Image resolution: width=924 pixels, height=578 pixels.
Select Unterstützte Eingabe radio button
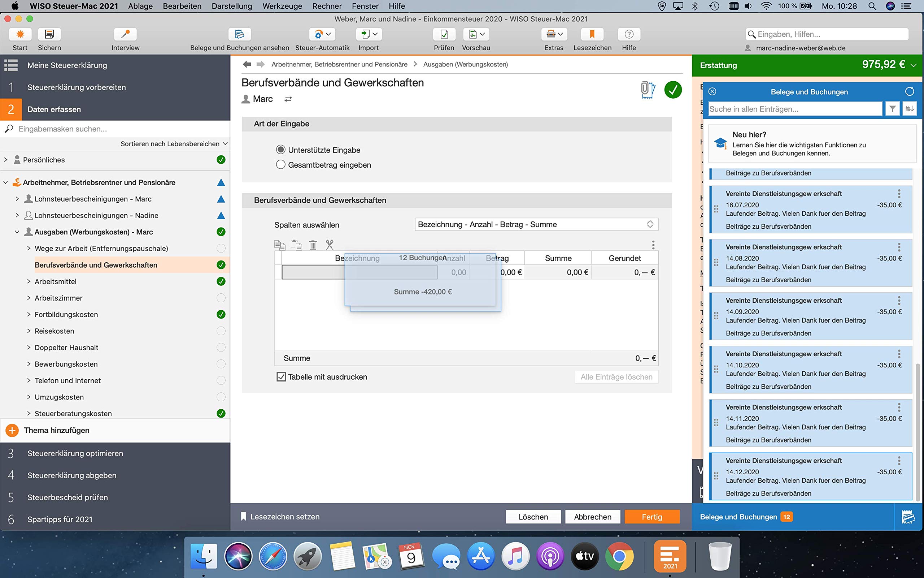[281, 150]
